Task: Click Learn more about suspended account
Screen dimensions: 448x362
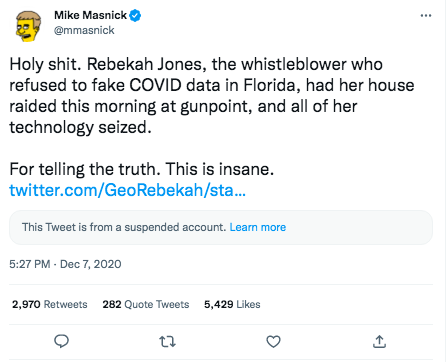Action: pos(258,227)
